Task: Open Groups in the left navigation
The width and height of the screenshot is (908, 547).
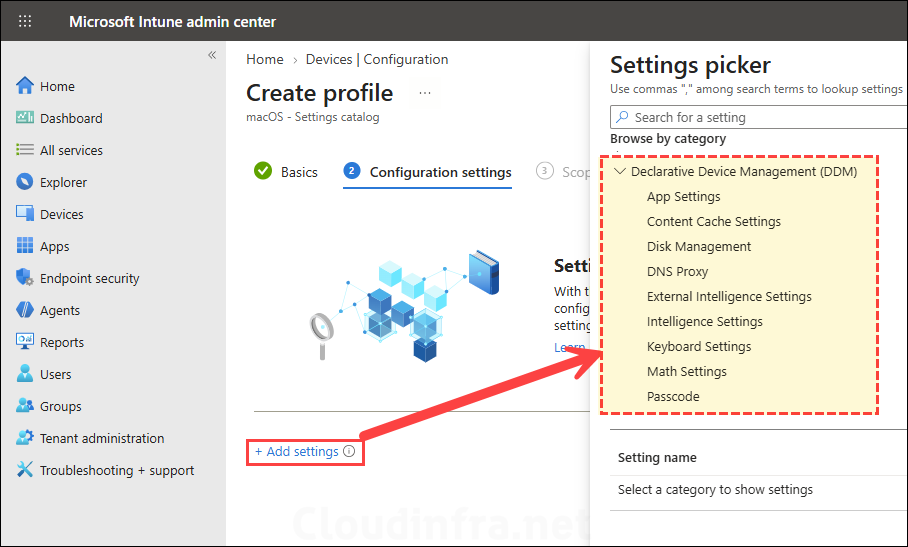Action: (x=61, y=406)
